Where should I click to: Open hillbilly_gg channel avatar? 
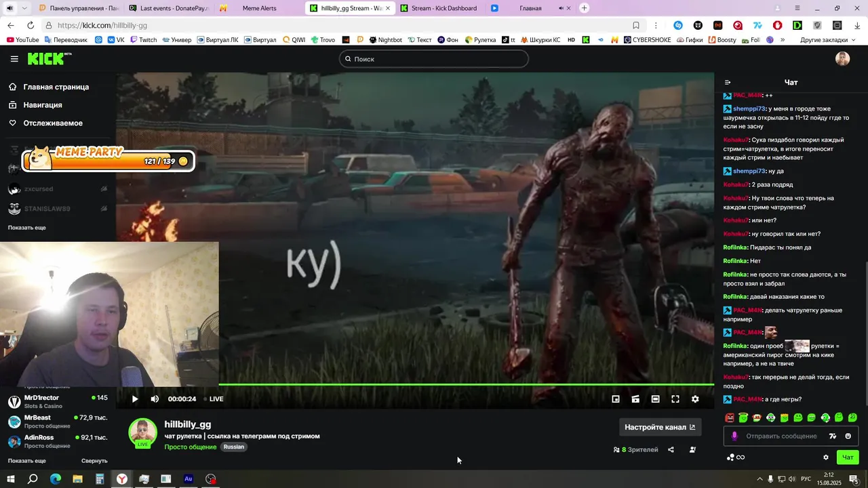pos(142,433)
